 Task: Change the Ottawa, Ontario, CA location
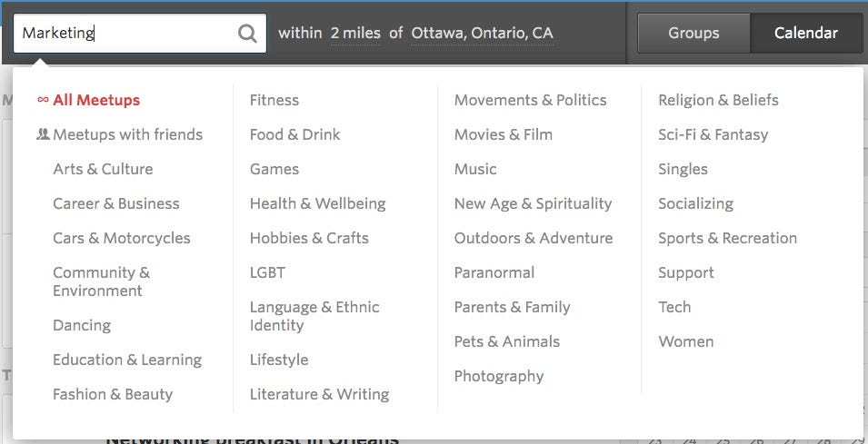[x=482, y=34]
